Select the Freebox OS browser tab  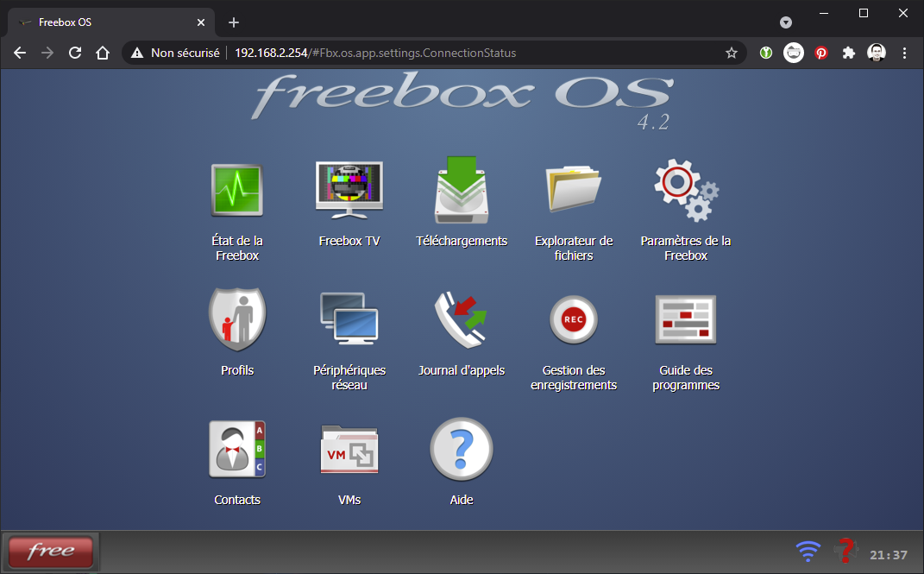tap(110, 22)
